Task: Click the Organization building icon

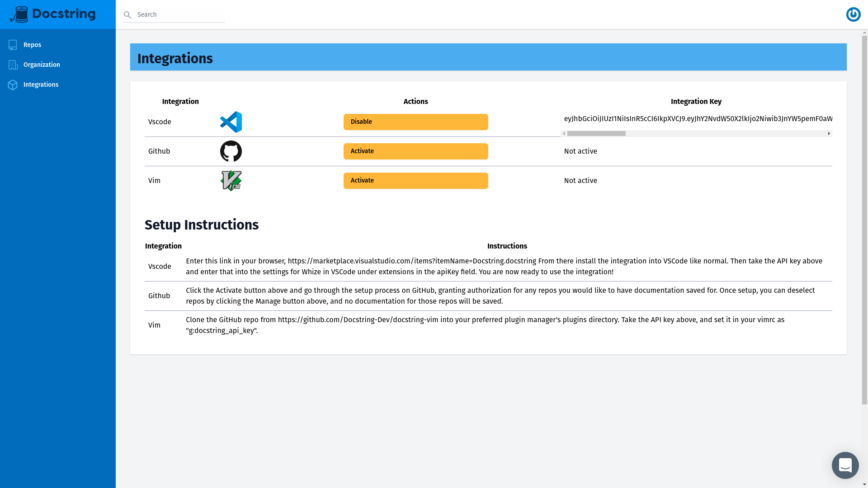Action: click(x=13, y=65)
